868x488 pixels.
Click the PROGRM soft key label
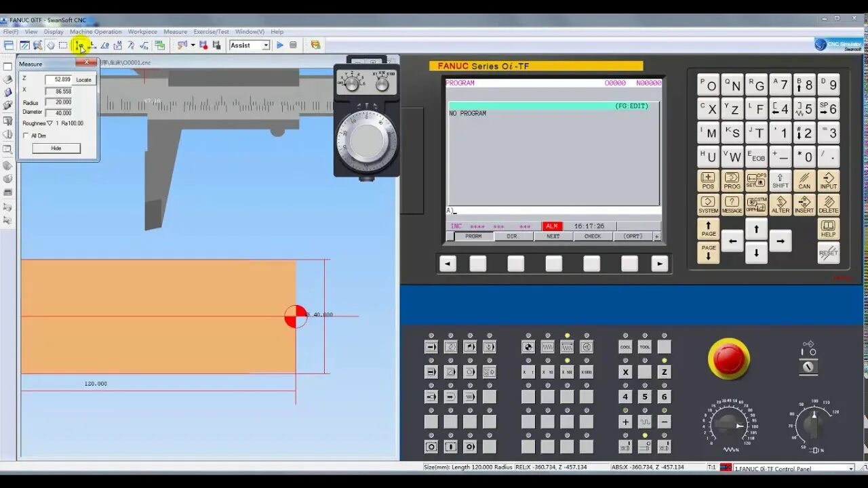[473, 237]
